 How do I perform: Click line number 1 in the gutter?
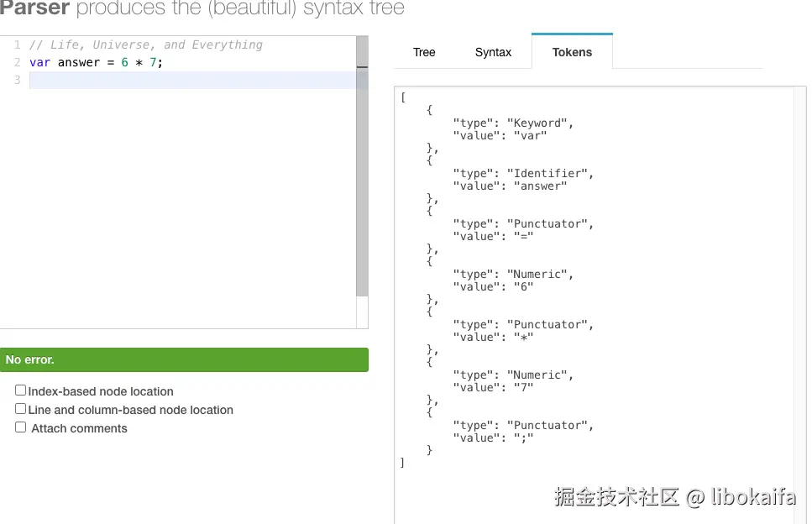point(17,45)
